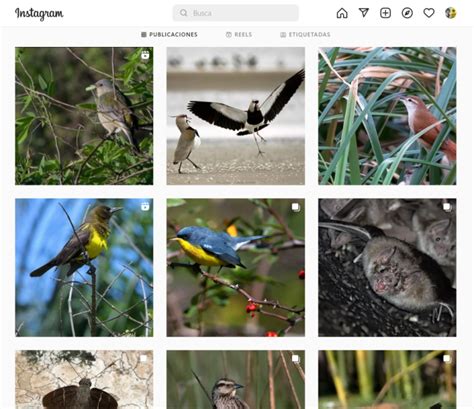Create new post with plus icon
This screenshot has height=409, width=474.
click(385, 13)
